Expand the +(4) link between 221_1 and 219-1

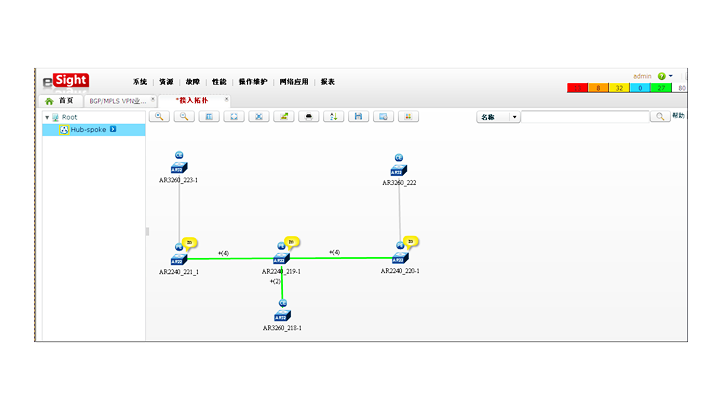[x=223, y=253]
